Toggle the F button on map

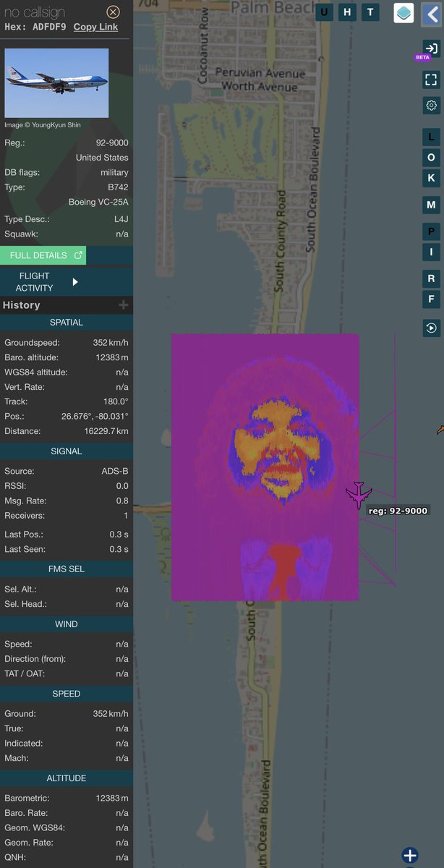pos(431,299)
